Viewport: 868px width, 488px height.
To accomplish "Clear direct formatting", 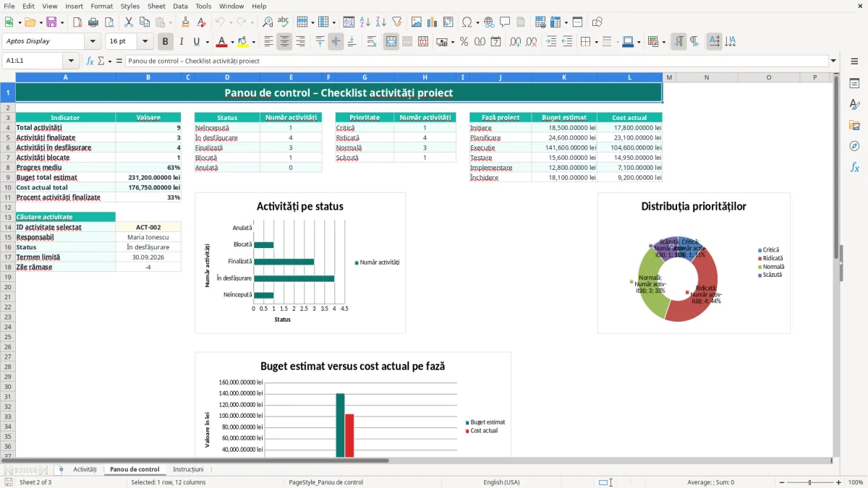I will point(202,22).
